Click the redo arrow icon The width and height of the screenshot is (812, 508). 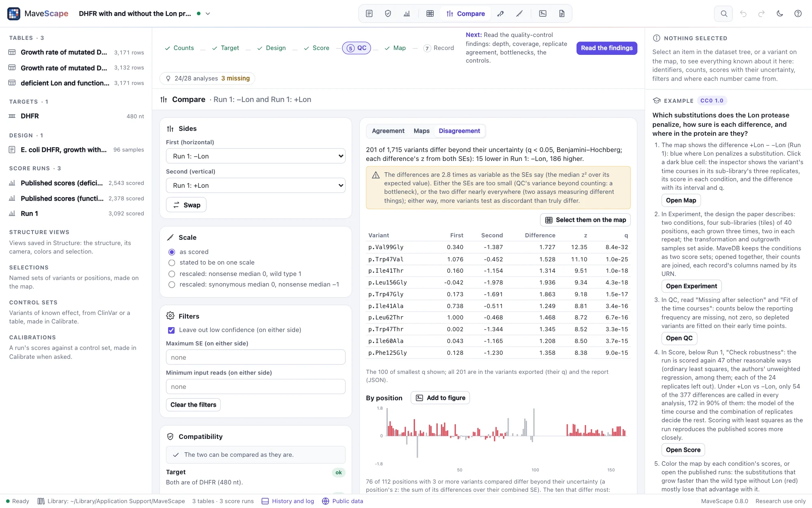click(761, 13)
